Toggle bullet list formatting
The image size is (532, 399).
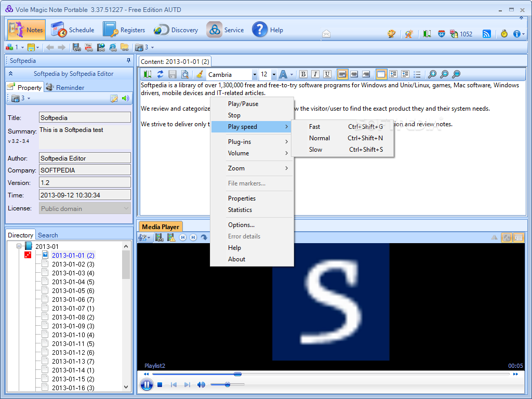pyautogui.click(x=417, y=74)
